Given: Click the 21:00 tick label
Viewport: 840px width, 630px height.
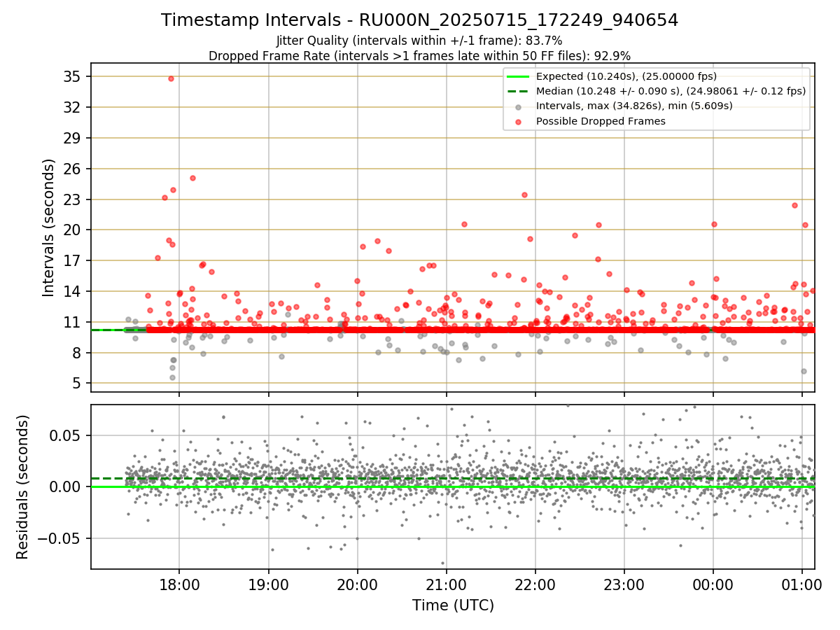Looking at the screenshot, I should (x=447, y=584).
